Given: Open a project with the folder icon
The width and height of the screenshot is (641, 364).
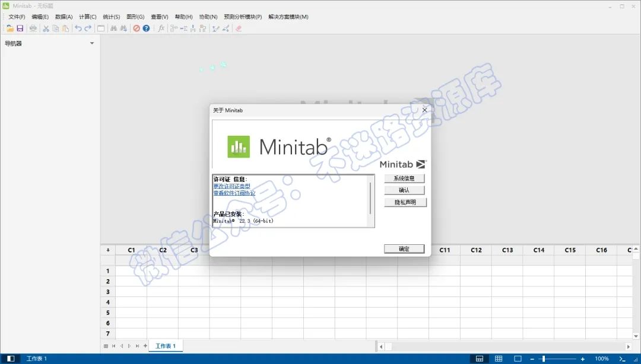Looking at the screenshot, I should 10,28.
